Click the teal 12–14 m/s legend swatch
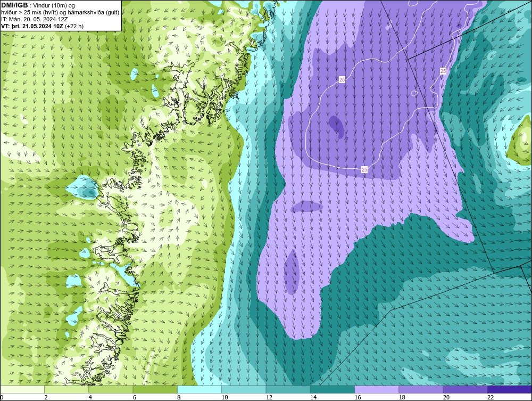Viewport: 532px width, 401px height. click(x=288, y=389)
